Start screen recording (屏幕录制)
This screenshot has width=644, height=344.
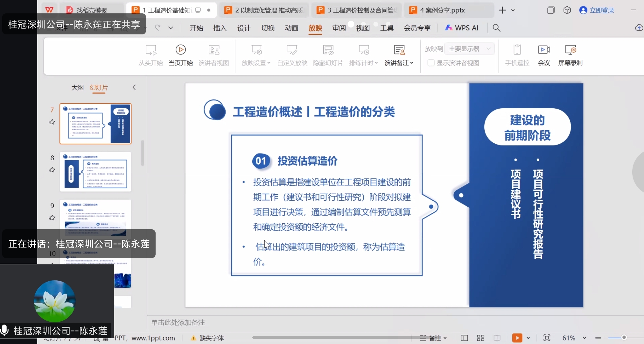570,55
